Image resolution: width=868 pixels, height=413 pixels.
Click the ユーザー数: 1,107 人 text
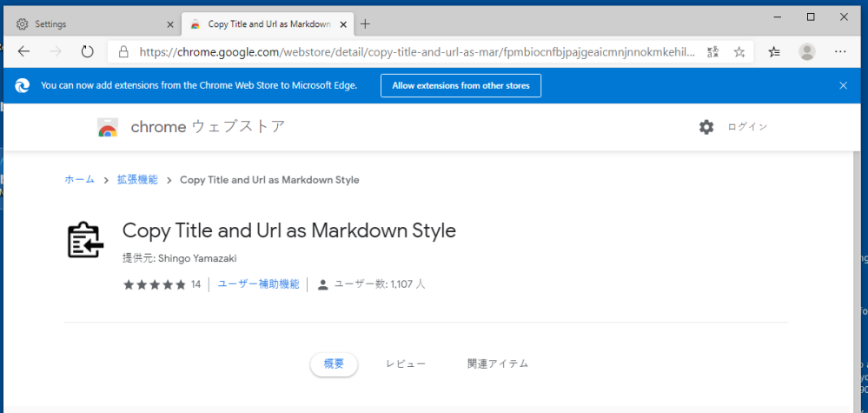[x=380, y=284]
